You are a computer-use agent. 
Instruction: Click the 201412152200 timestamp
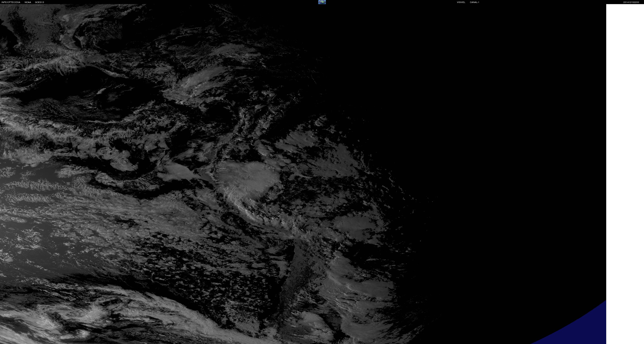click(631, 2)
